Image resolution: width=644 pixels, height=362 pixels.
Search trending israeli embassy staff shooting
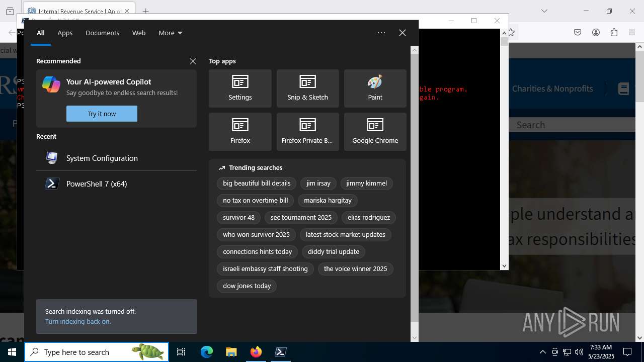[x=265, y=269]
